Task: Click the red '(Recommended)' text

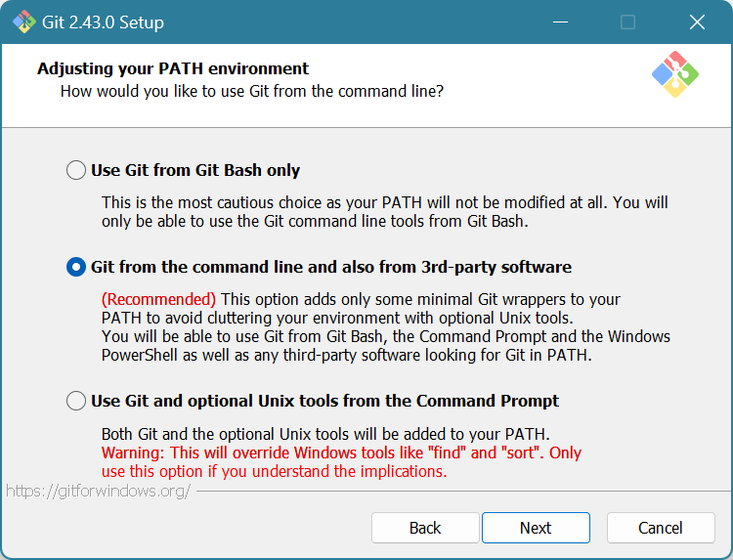Action: [x=159, y=299]
